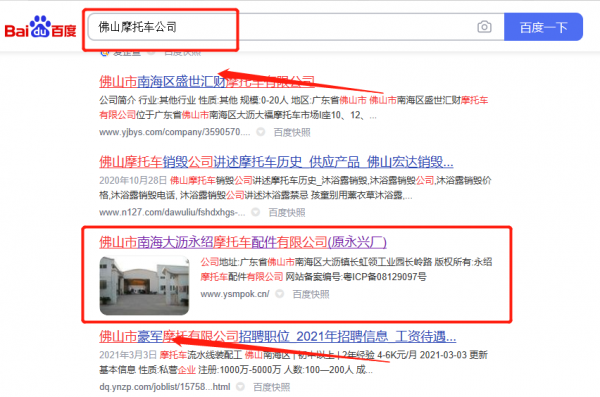The image size is (600, 397).
Task: Open 百度快照 for ysmpok.cn result
Action: click(x=311, y=294)
